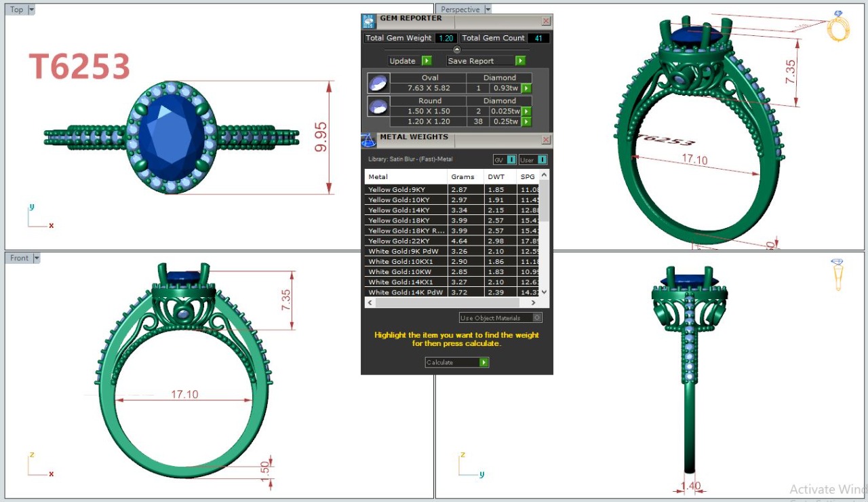868x502 pixels.
Task: Collapse the Gem Reporter totals section
Action: tap(456, 50)
